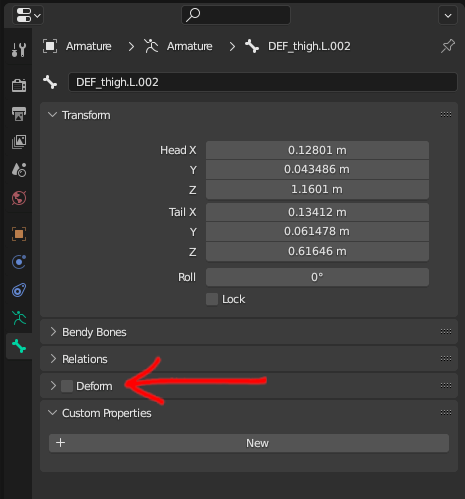The image size is (465, 499).
Task: Open the World properties tab
Action: coord(19,198)
